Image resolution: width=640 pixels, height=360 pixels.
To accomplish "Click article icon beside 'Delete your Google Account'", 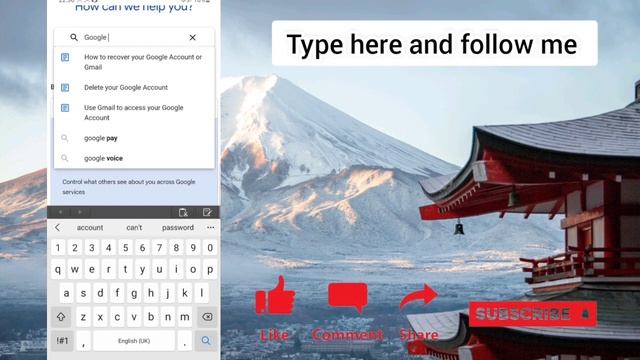I will point(65,87).
